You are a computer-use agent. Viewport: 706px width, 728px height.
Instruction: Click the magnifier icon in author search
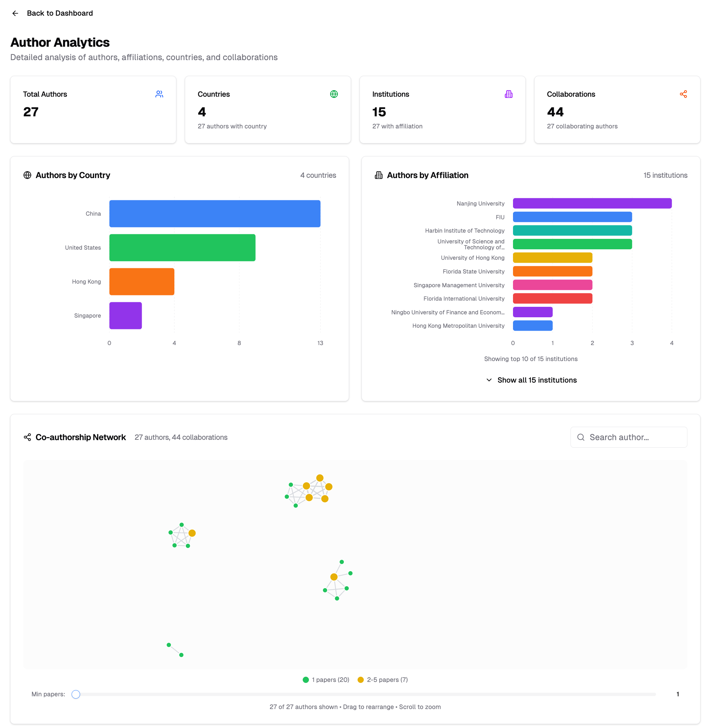[581, 437]
